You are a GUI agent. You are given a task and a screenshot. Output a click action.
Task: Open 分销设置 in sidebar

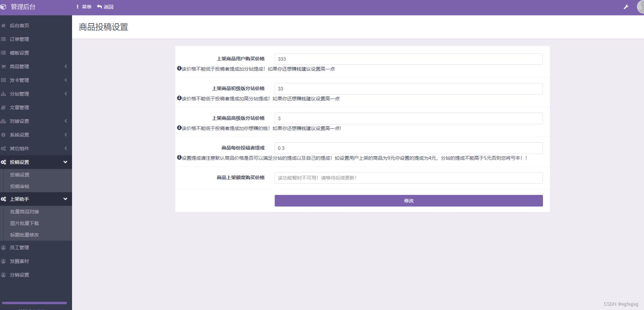(x=19, y=275)
